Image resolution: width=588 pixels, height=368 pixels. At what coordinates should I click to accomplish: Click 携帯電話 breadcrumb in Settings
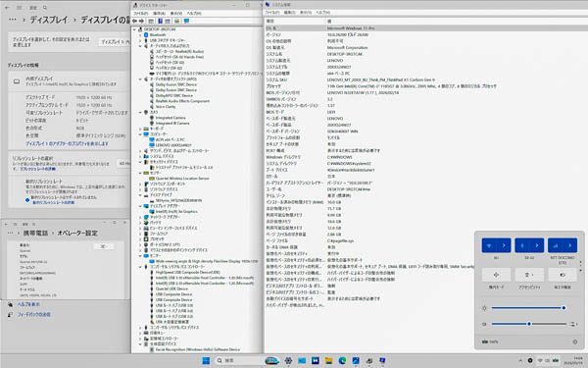(35, 234)
